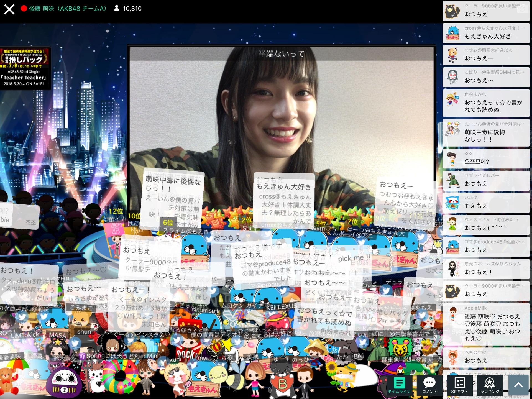
Task: Tap ゴマ@produce48 avatar in the comment list
Action: (452, 247)
